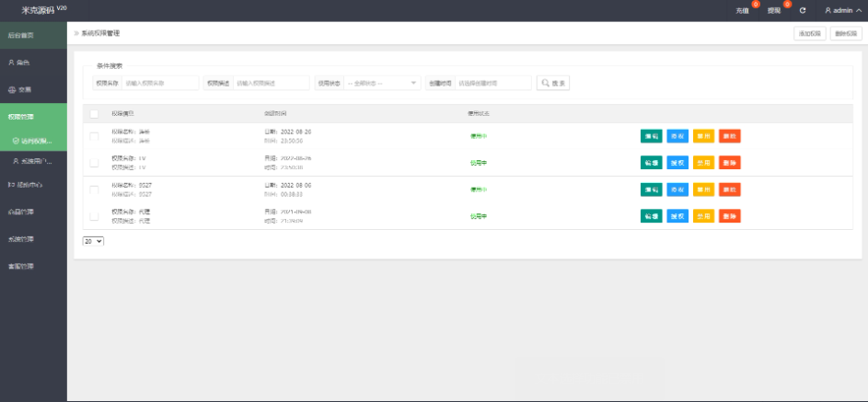Click the person icon of 角色 menu

(x=11, y=63)
